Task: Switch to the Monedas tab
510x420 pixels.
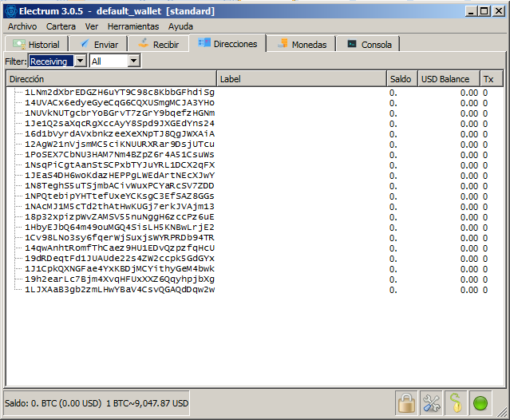Action: (x=302, y=44)
